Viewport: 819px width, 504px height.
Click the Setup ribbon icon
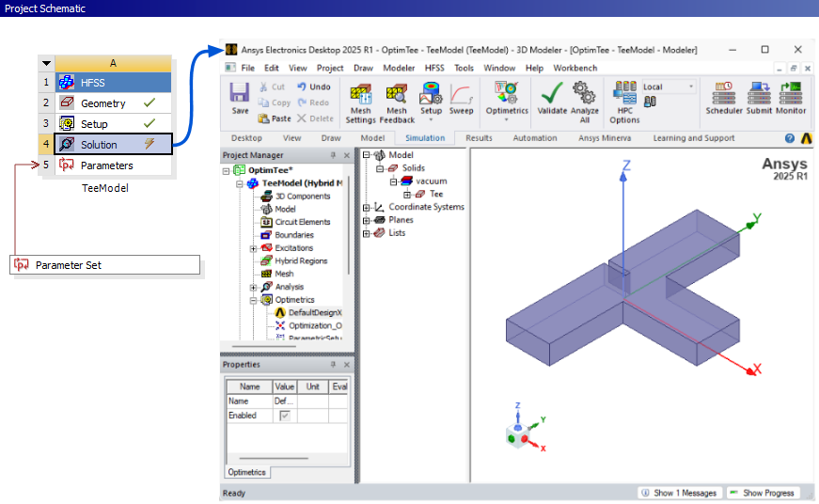coord(431,98)
